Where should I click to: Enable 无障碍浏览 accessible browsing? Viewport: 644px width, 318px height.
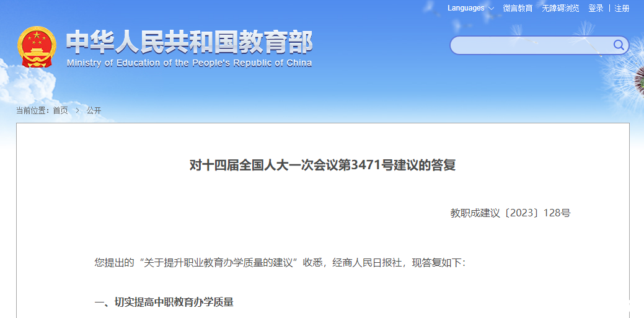tap(560, 8)
